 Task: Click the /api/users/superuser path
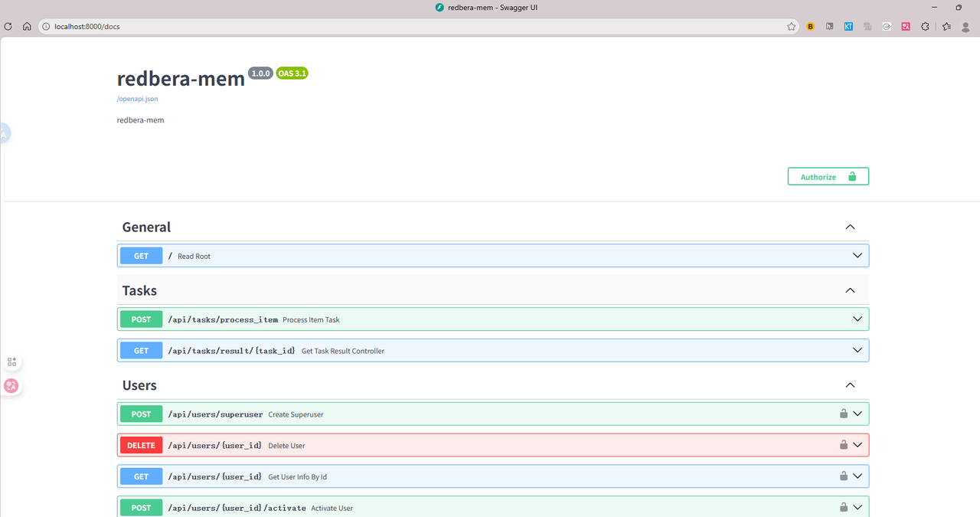[x=216, y=414]
